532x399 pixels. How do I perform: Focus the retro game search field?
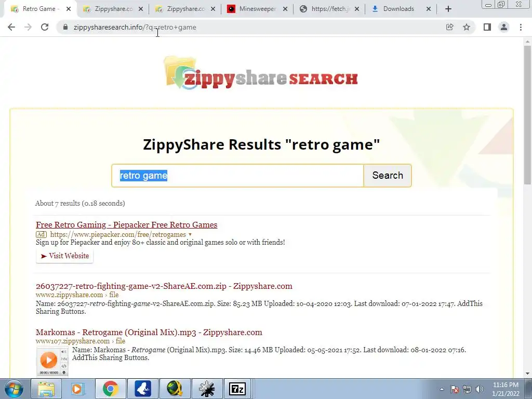point(237,176)
